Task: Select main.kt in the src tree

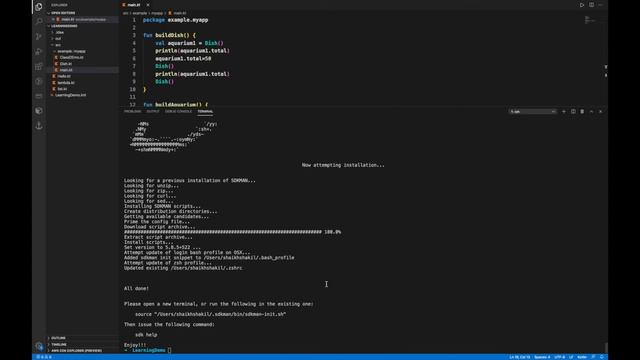Action: point(66,70)
